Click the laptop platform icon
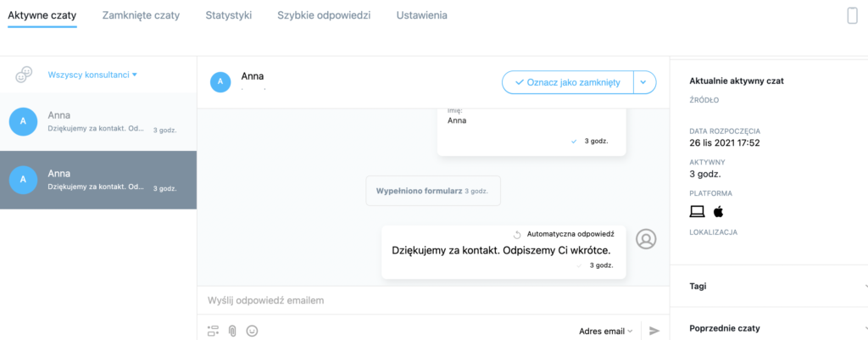Viewport: 868px width, 340px height. click(697, 211)
